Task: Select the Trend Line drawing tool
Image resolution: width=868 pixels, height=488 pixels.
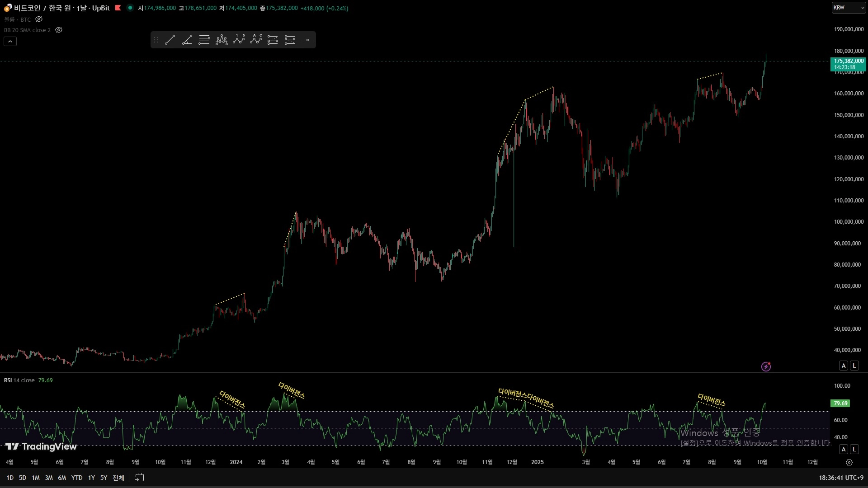Action: click(x=170, y=40)
